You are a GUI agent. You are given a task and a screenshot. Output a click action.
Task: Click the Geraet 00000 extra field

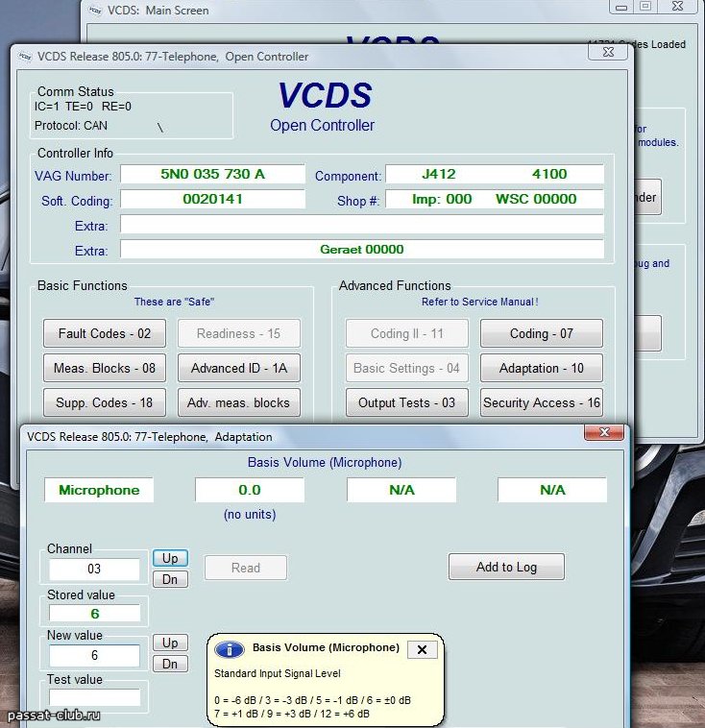pyautogui.click(x=362, y=250)
